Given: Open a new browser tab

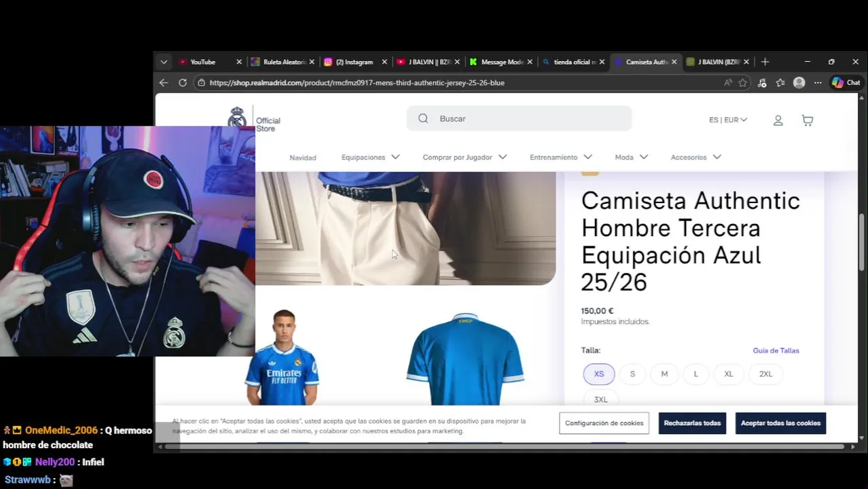Looking at the screenshot, I should click(765, 62).
